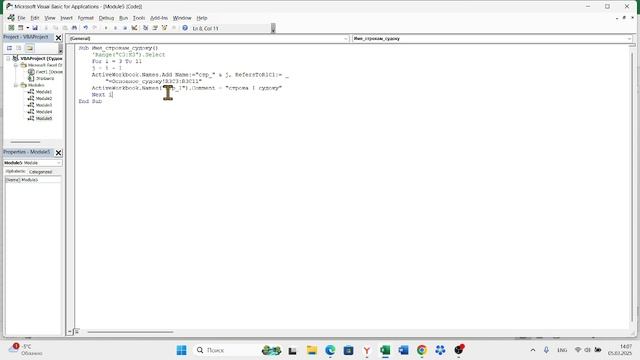The width and height of the screenshot is (640, 360).
Task: Click View Object icon in Project panel
Action: [19, 48]
